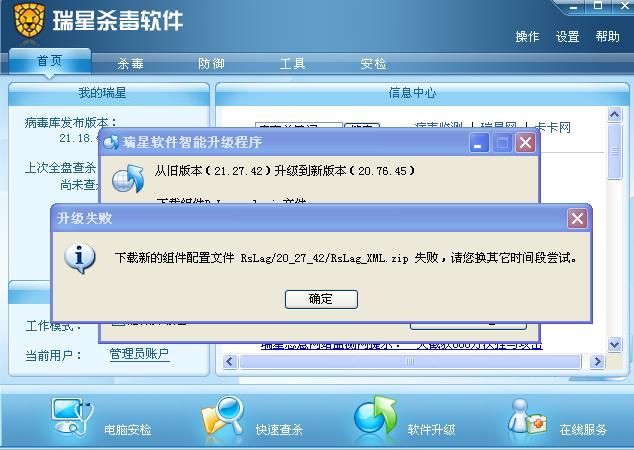Click the 在线服务 label
This screenshot has height=450, width=634.
tap(583, 430)
